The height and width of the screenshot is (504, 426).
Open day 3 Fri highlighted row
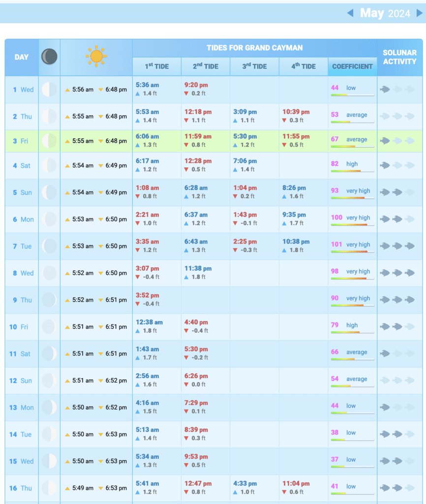pos(21,141)
